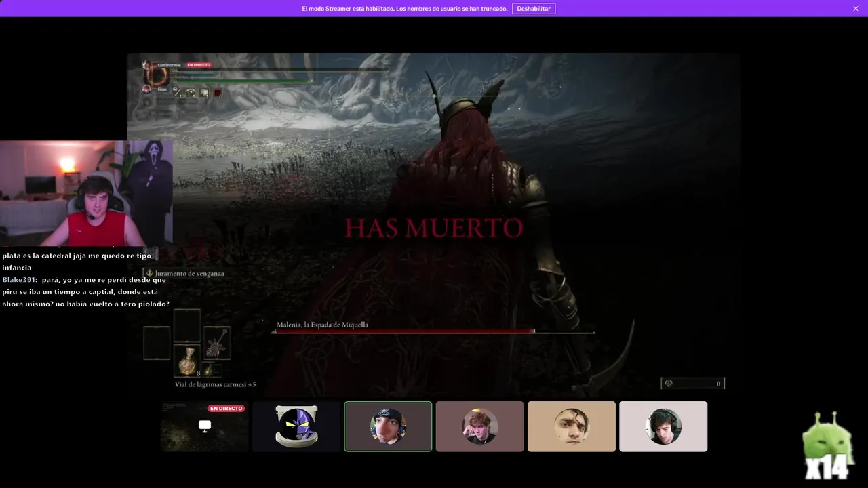Click the weapon slot icon right of flask
Viewport: 868px width, 488px height.
tap(216, 344)
